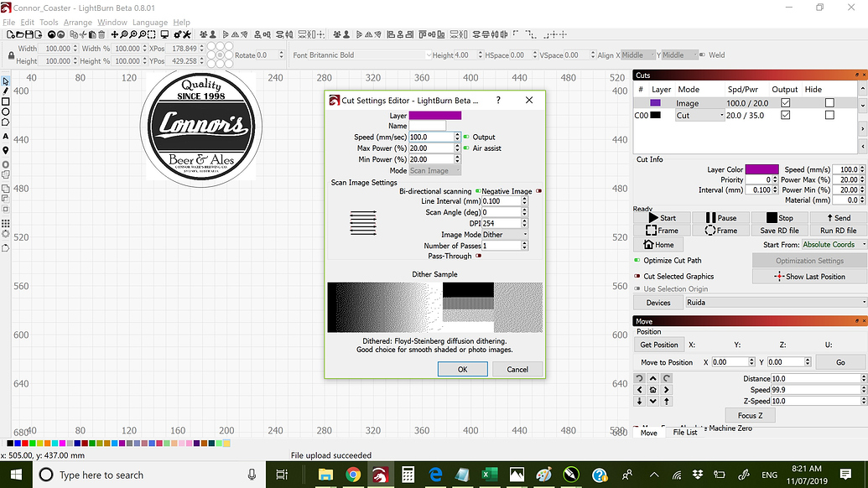Image resolution: width=868 pixels, height=488 pixels.
Task: Click the Save file disk icon
Action: [29, 34]
